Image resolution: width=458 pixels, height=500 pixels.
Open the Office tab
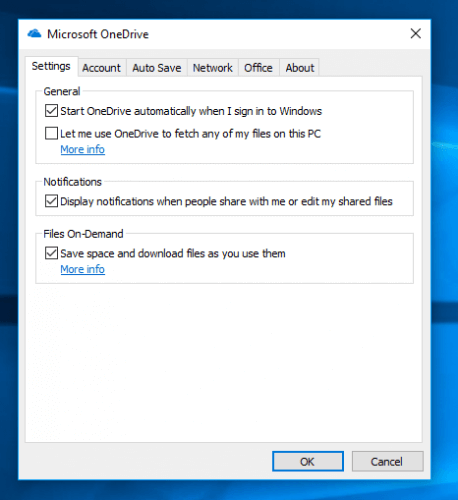point(258,68)
